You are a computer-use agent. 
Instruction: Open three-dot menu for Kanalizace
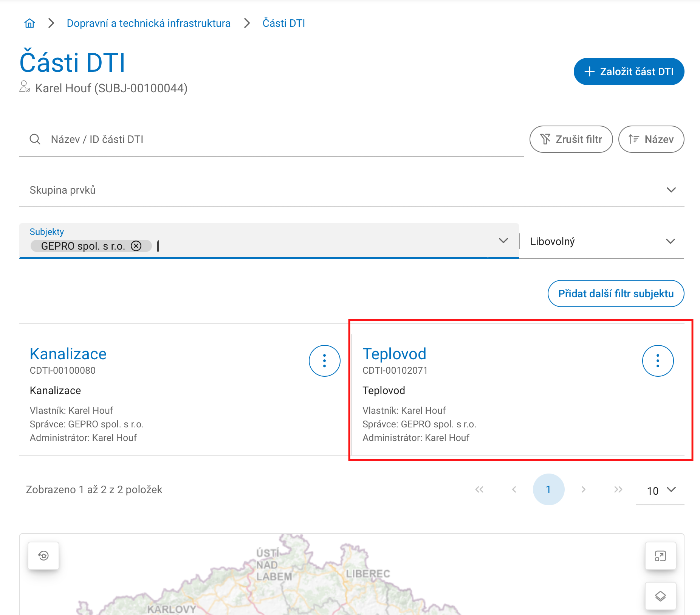click(325, 361)
